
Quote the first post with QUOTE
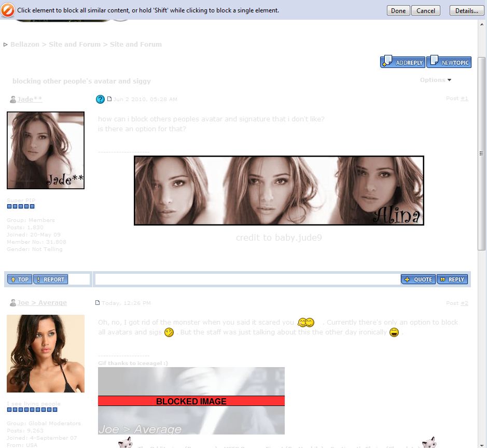coord(418,279)
